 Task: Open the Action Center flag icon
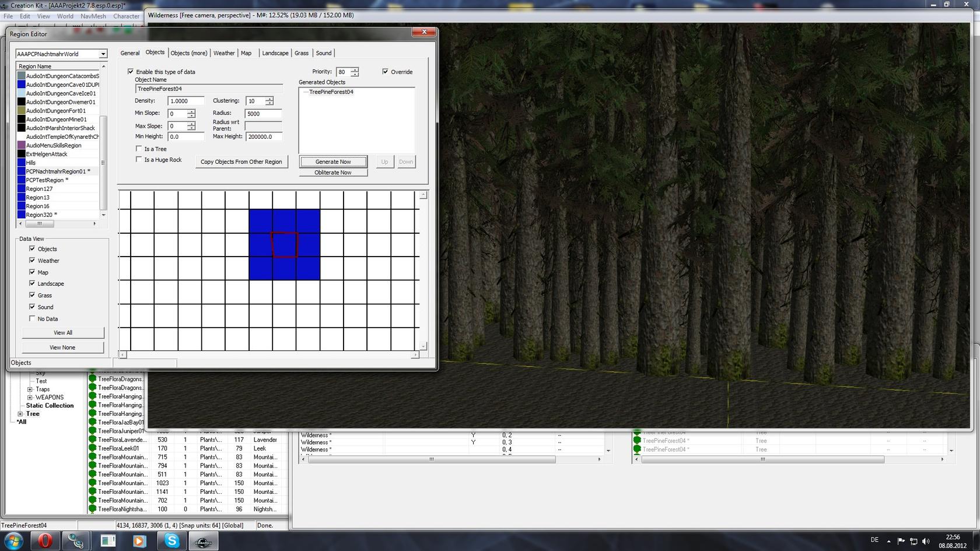point(901,541)
